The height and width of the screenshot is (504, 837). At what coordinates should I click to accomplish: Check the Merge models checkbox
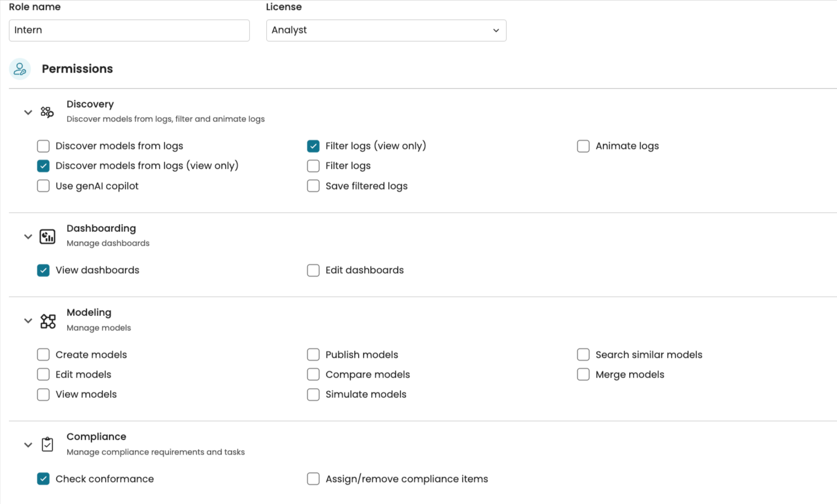pos(583,374)
